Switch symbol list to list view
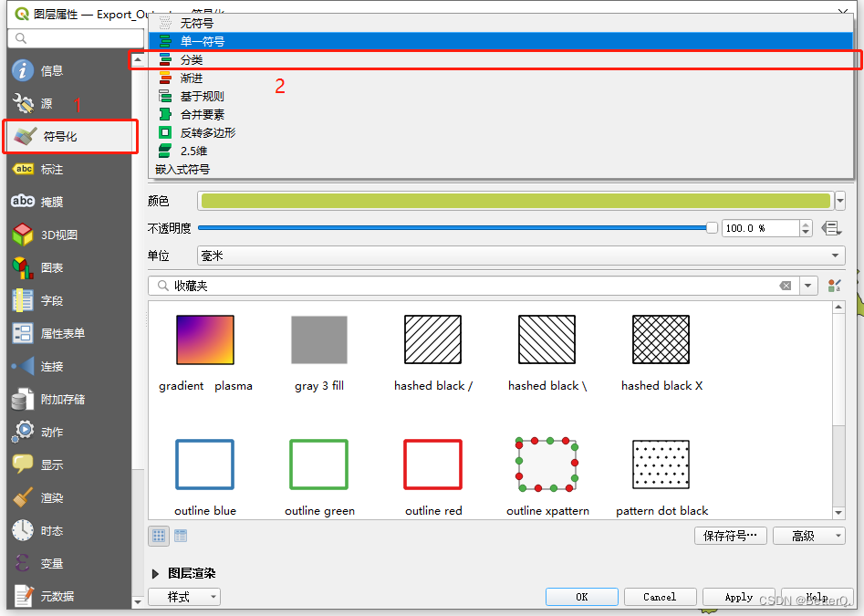Screen dimensions: 864x616 181,536
